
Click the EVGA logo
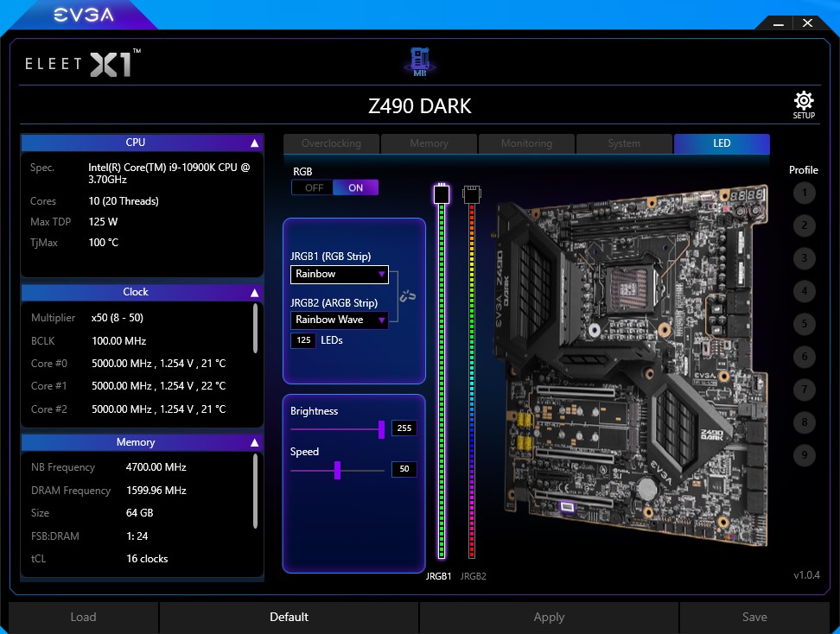point(84,15)
